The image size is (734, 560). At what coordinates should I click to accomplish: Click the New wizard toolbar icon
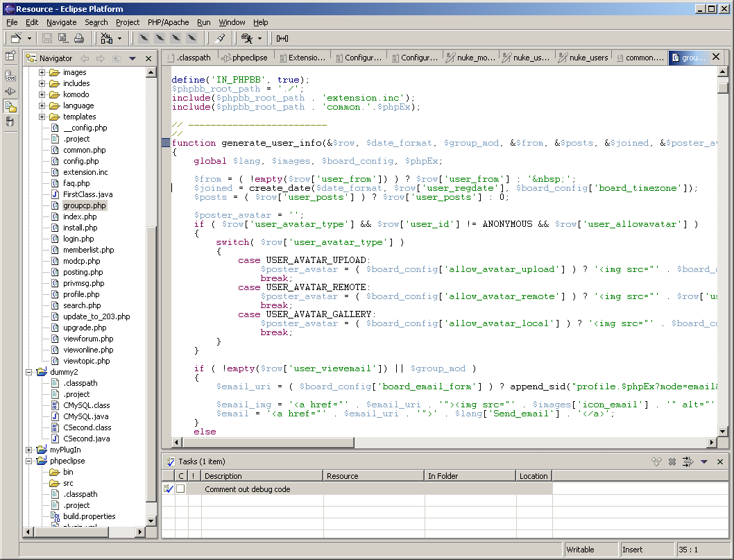point(17,38)
